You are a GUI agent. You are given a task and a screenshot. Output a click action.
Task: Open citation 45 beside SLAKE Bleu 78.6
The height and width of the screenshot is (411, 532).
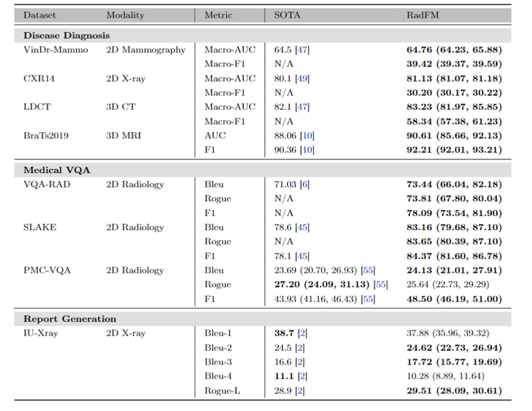(x=301, y=227)
